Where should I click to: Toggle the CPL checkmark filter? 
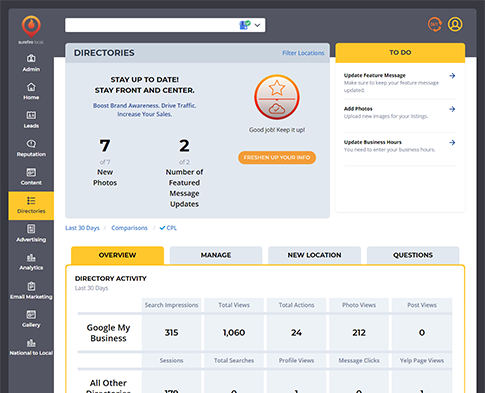point(168,228)
